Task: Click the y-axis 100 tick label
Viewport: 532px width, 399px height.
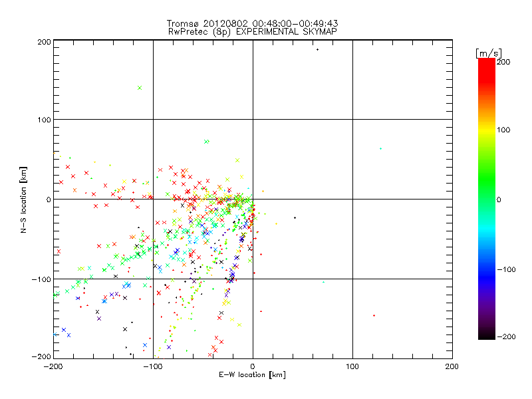Action: coord(43,120)
